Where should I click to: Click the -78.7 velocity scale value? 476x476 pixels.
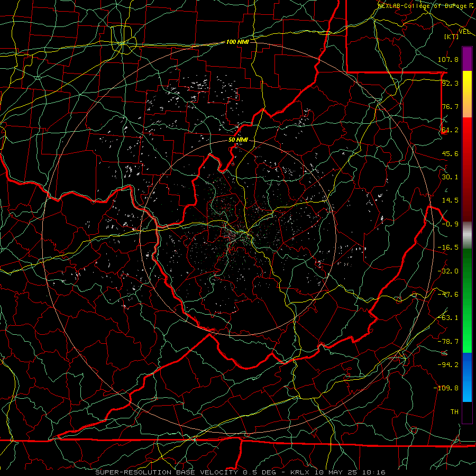pos(448,342)
